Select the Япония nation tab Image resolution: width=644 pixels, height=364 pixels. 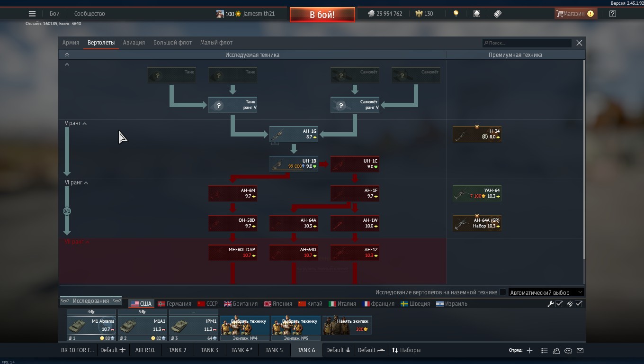pyautogui.click(x=278, y=304)
